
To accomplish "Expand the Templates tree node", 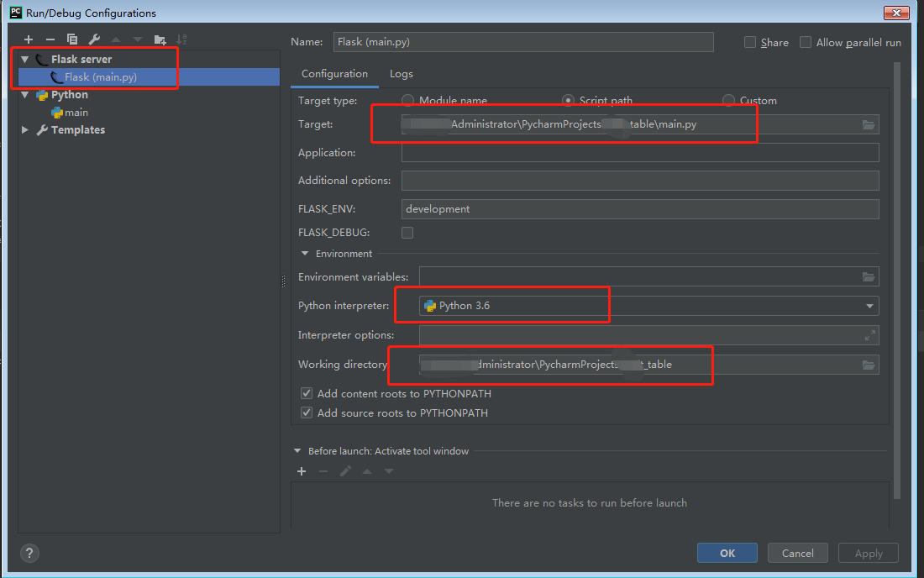I will (x=24, y=129).
